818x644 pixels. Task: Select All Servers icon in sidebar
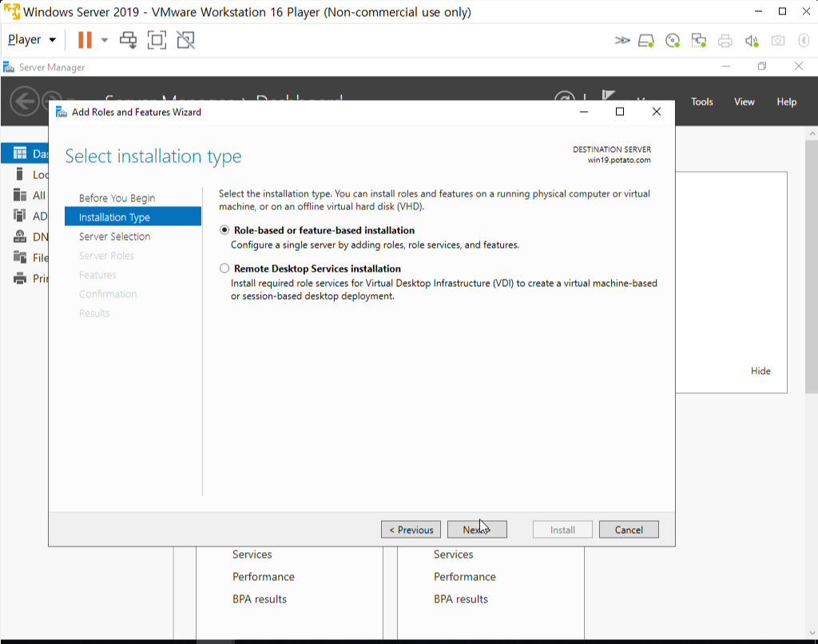tap(20, 195)
